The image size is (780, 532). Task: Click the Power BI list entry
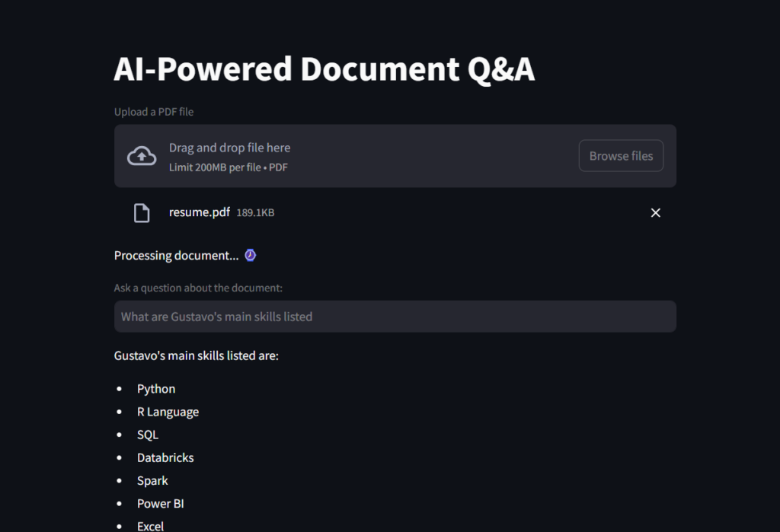tap(160, 503)
